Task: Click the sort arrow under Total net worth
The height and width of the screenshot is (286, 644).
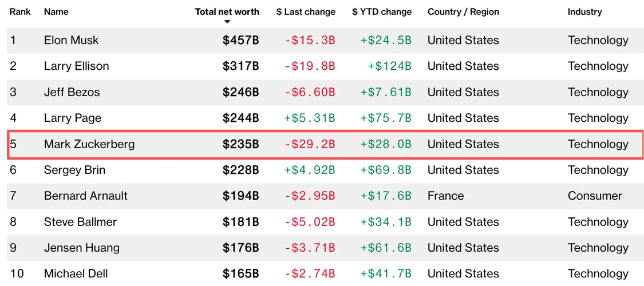Action: coord(227,22)
